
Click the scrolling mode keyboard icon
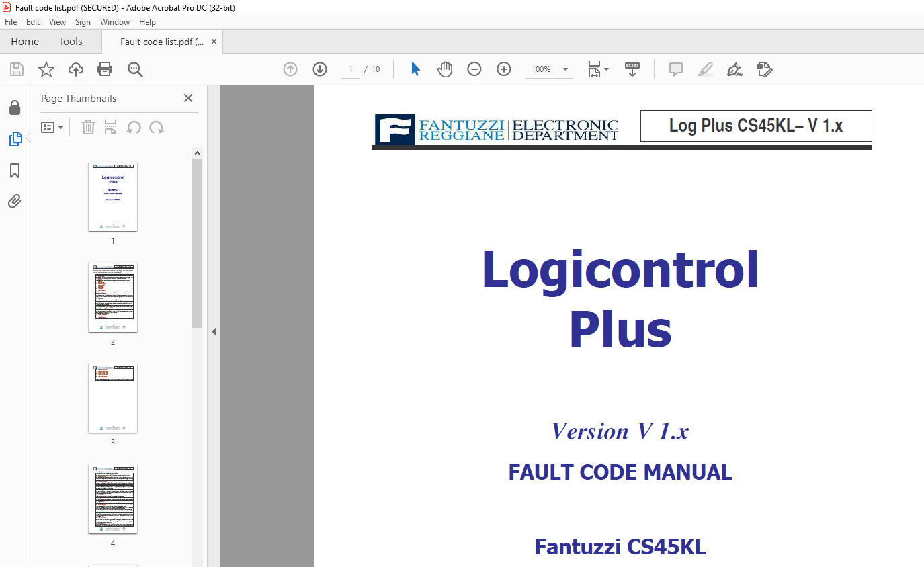(x=632, y=69)
